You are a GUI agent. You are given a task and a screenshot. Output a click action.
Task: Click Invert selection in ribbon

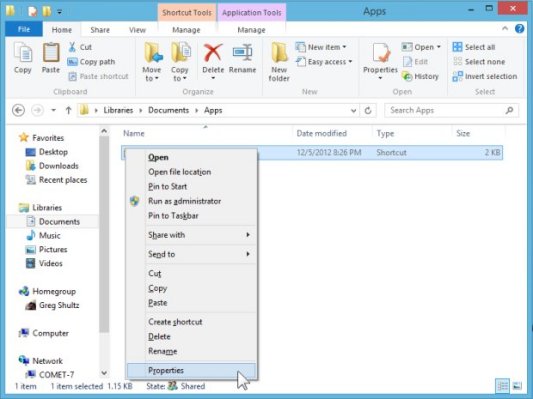pos(485,76)
